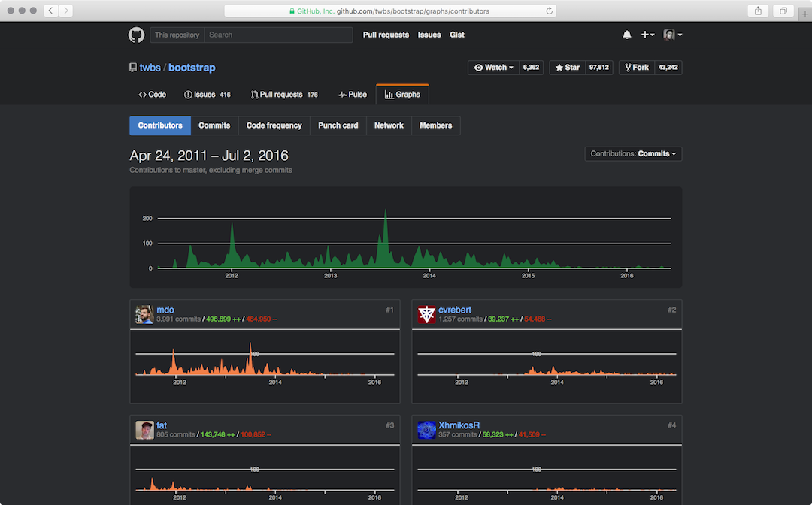Open the Safari share button
812x505 pixels.
758,11
